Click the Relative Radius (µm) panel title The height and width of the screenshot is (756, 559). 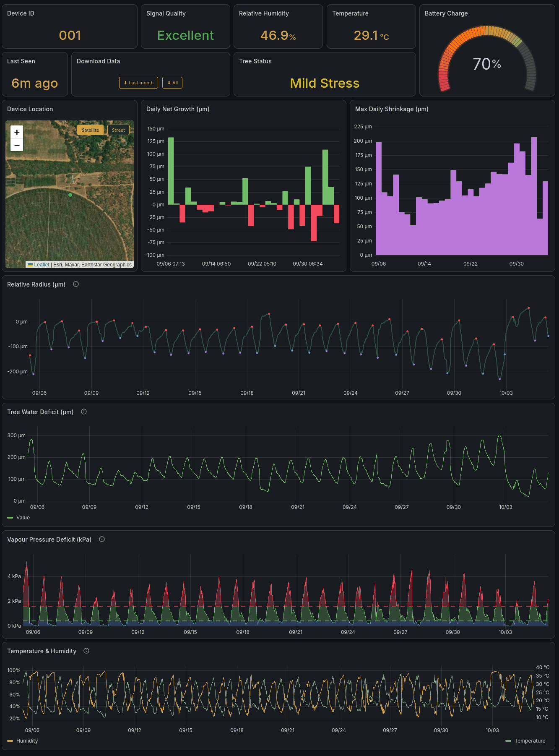(x=36, y=284)
